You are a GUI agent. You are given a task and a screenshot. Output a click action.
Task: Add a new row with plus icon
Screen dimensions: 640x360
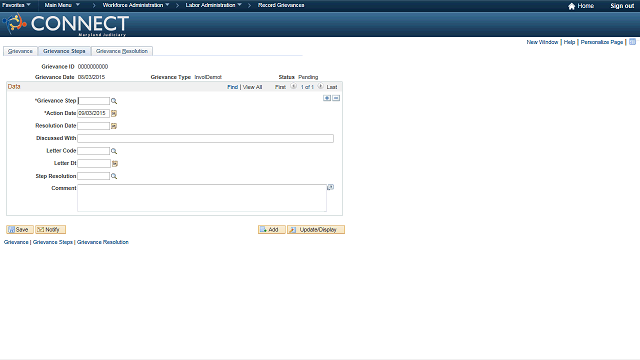pyautogui.click(x=327, y=98)
